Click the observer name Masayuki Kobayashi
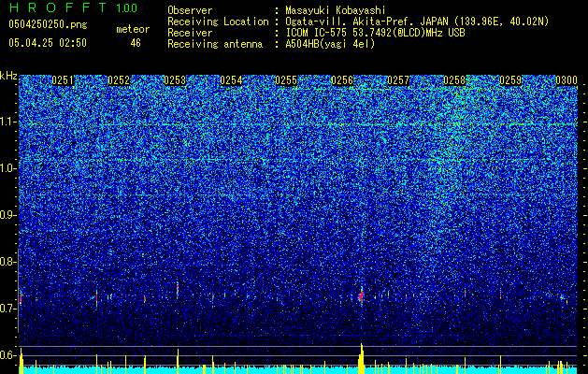The height and width of the screenshot is (374, 588). tap(336, 11)
